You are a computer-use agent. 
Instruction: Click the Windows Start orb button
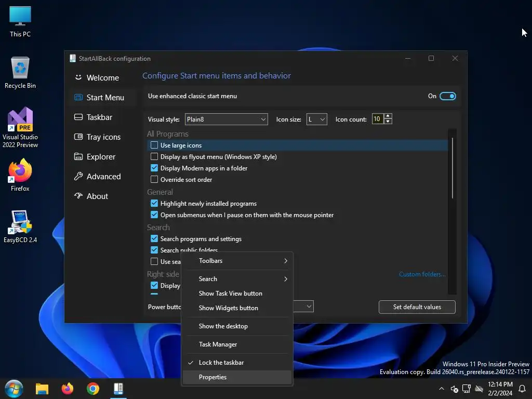[14, 389]
